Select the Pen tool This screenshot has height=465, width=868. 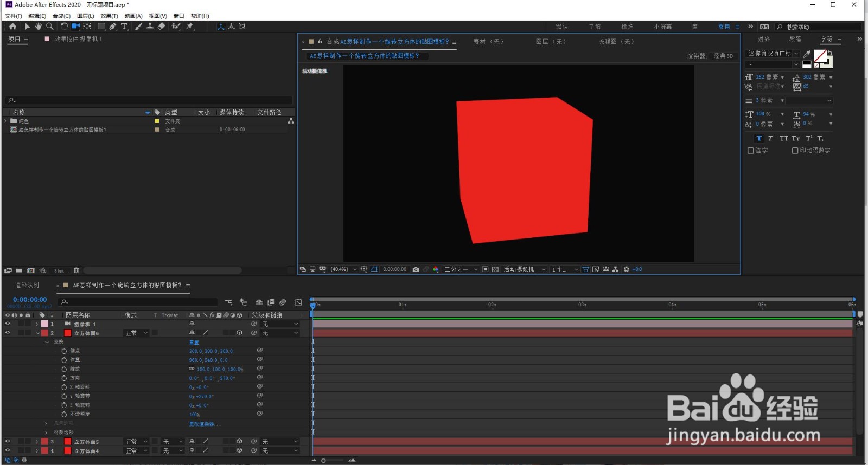pyautogui.click(x=113, y=26)
